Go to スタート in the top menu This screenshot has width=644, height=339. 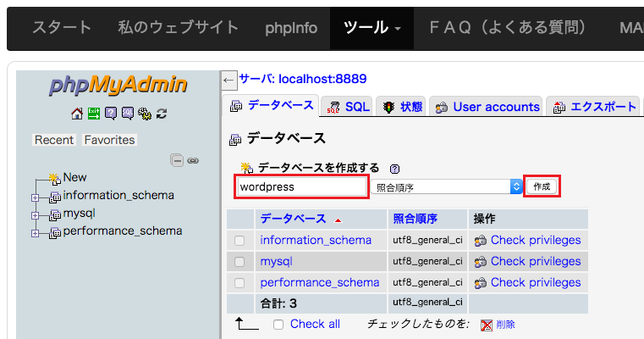tap(62, 28)
